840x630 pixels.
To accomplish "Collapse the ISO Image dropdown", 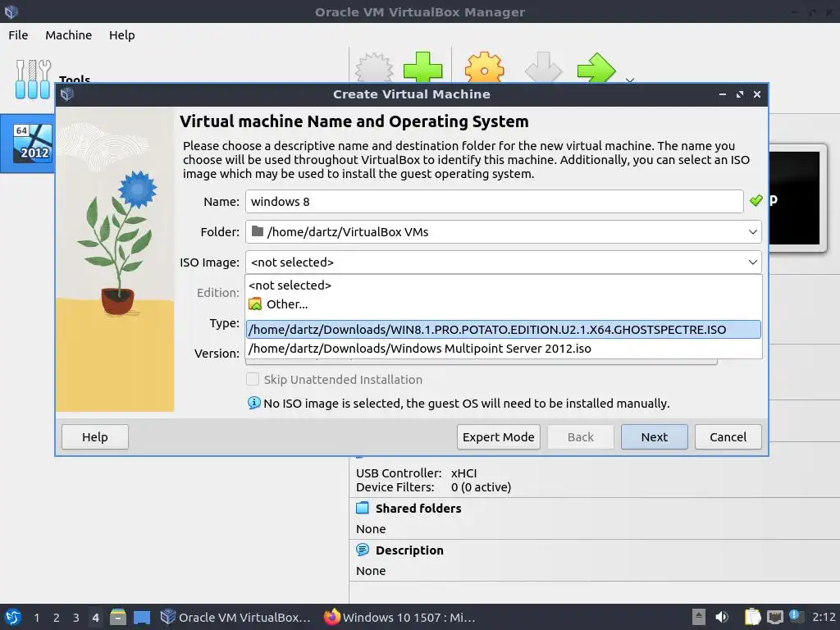I will point(753,262).
